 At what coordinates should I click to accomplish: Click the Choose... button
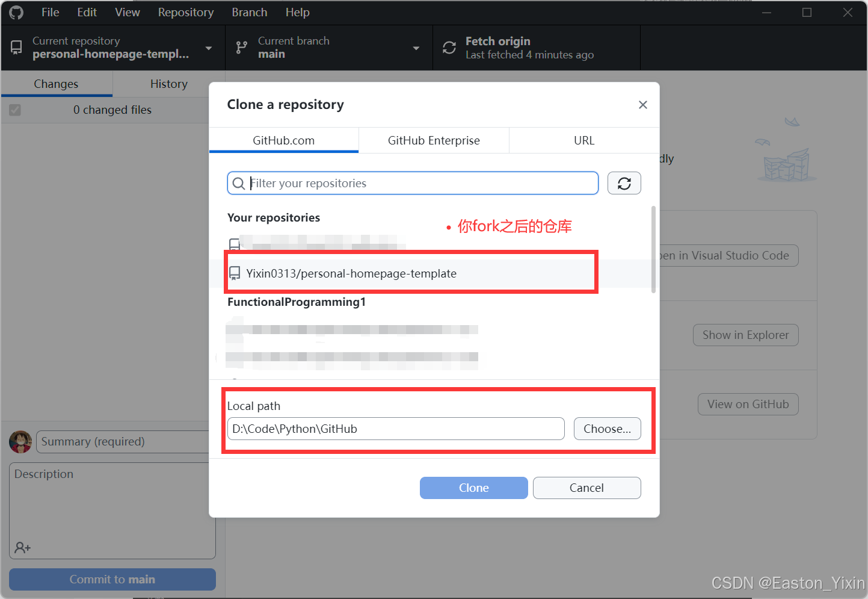608,429
